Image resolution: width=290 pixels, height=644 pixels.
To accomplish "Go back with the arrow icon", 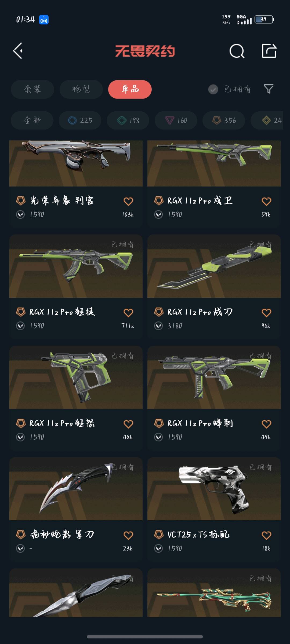I will coord(18,51).
